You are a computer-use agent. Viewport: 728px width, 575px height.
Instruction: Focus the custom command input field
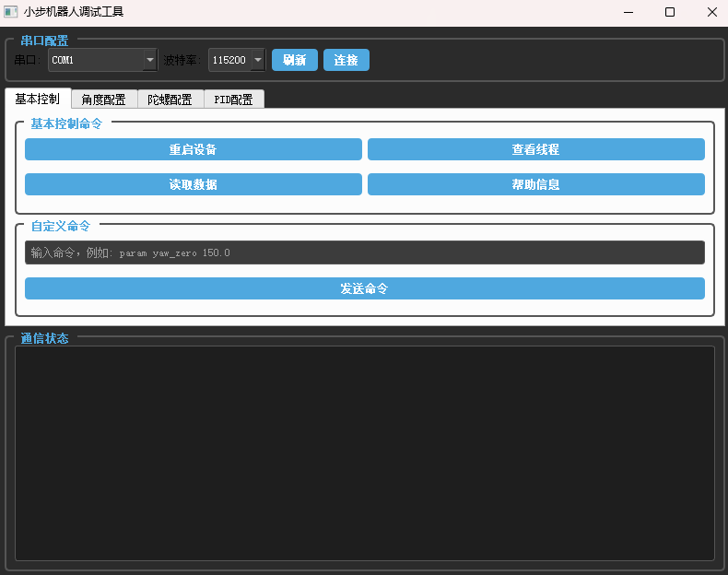[365, 252]
